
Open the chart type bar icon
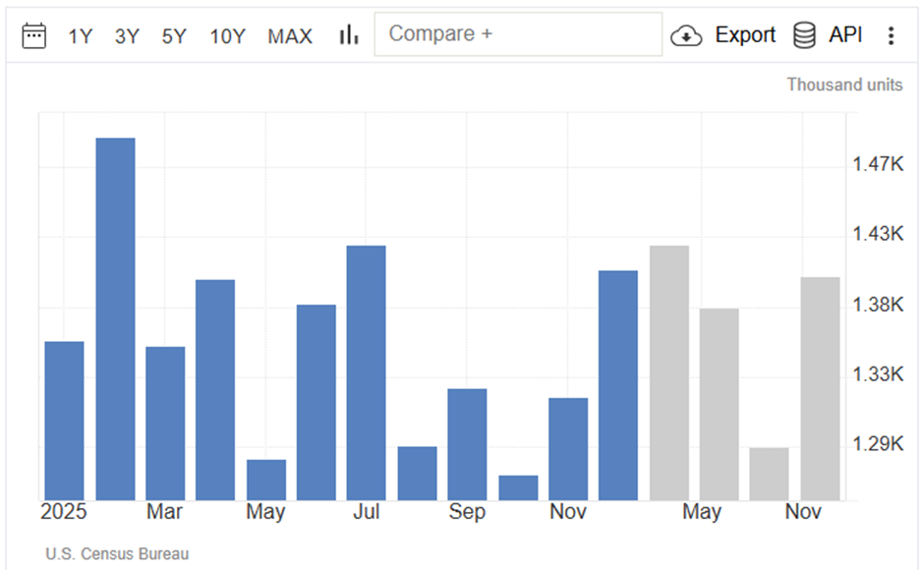(349, 34)
